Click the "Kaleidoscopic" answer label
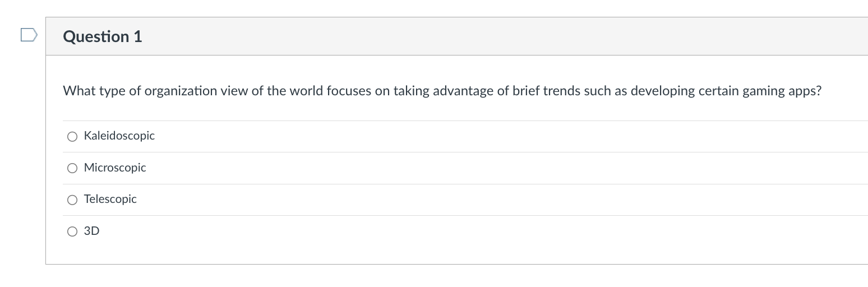This screenshot has width=868, height=287. (119, 136)
